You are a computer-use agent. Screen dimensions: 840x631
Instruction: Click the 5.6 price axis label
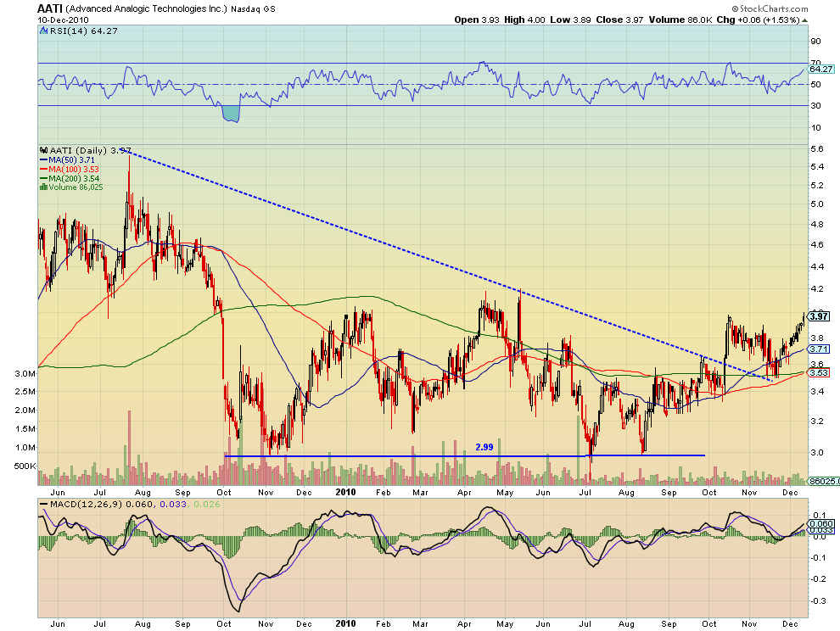coord(817,149)
